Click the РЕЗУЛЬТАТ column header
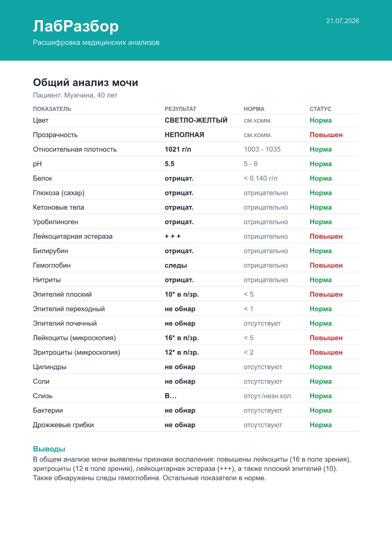 click(x=180, y=109)
